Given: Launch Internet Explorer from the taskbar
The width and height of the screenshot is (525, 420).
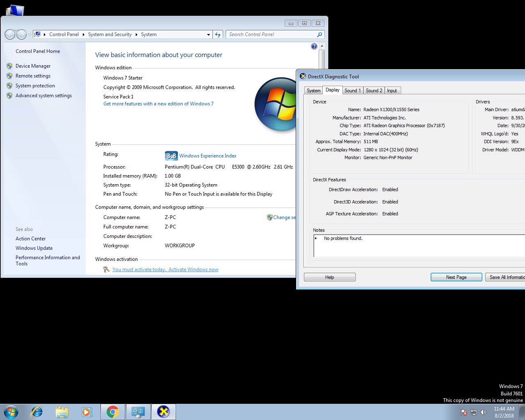Looking at the screenshot, I should click(37, 412).
